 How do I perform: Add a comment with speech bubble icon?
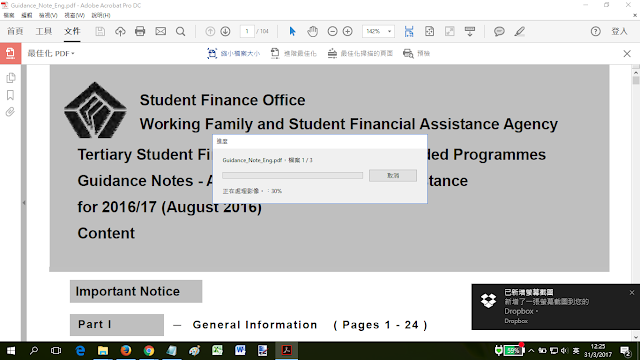pos(499,31)
